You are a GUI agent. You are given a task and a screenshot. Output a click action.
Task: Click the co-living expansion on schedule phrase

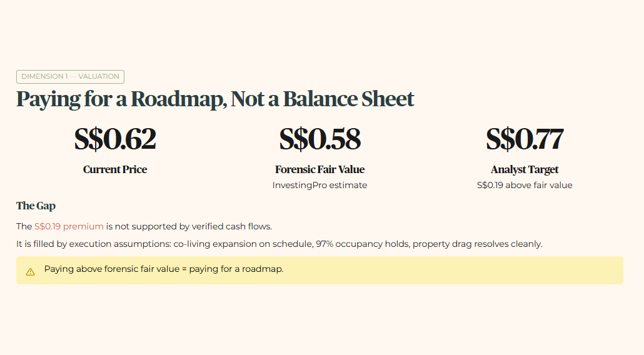(244, 244)
